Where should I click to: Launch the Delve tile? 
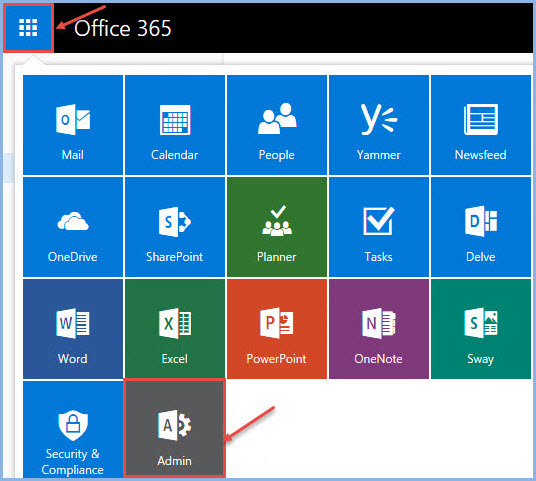pos(481,227)
